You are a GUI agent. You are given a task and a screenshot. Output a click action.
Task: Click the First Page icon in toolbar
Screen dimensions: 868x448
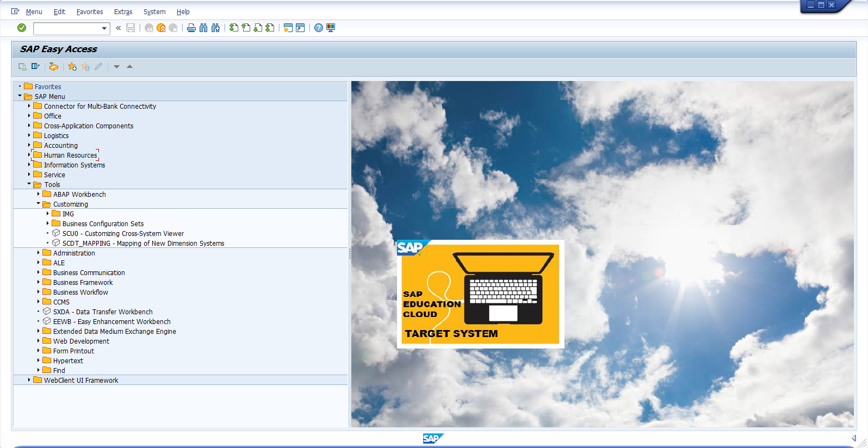[x=233, y=28]
